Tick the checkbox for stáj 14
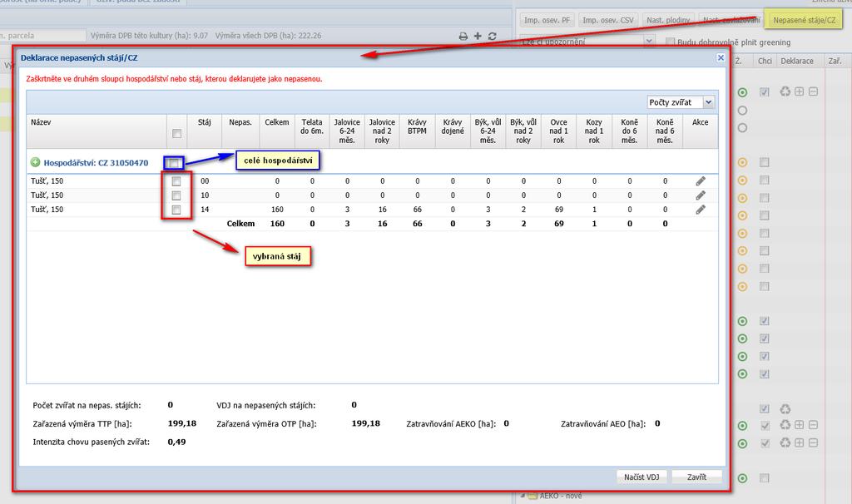The width and height of the screenshot is (852, 504). pyautogui.click(x=176, y=210)
